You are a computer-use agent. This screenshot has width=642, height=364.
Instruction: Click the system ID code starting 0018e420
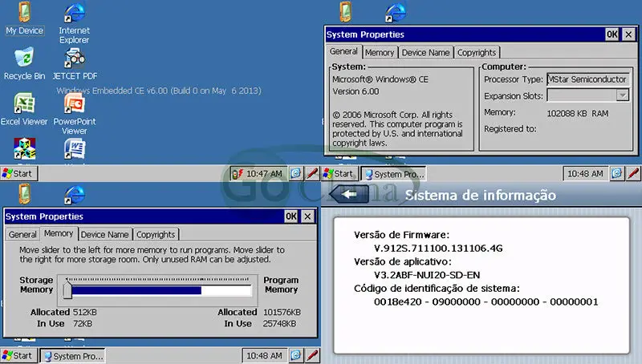coord(486,301)
